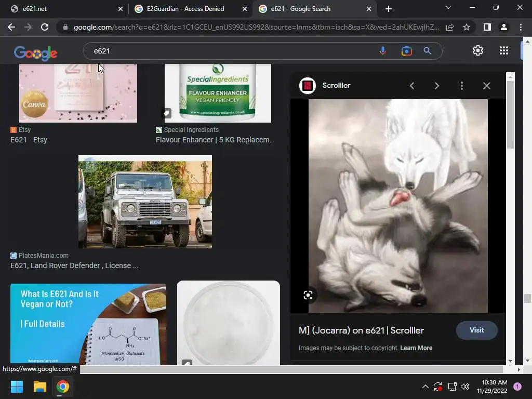
Task: Open the Learn More copyright link
Action: pyautogui.click(x=416, y=348)
